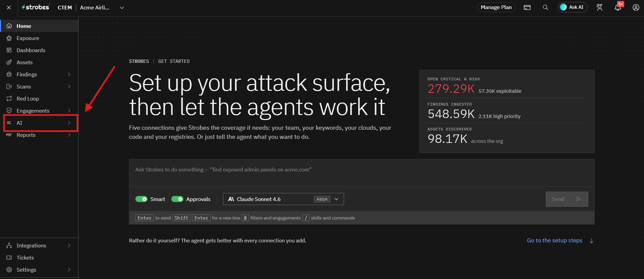This screenshot has width=644, height=279.
Task: Click the CTEM label in header
Action: 65,7
